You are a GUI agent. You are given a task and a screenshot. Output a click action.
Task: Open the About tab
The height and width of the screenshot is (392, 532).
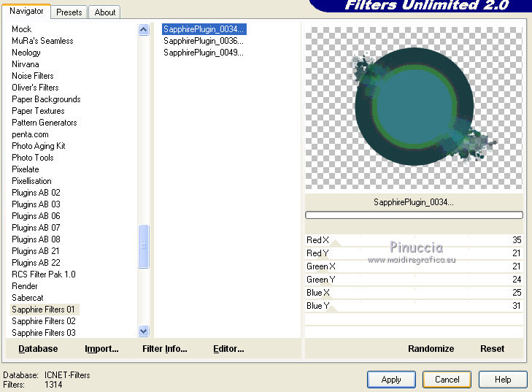coord(105,12)
